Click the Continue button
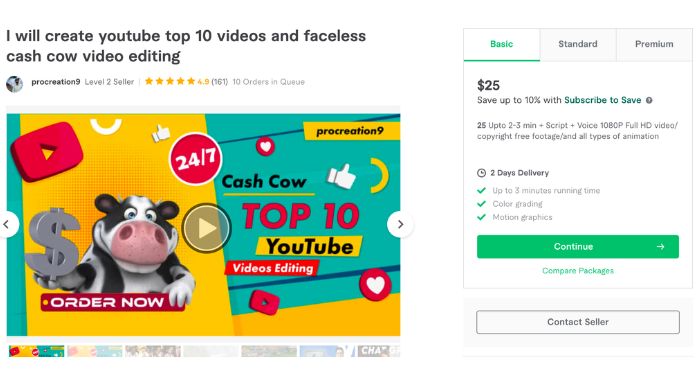This screenshot has height=380, width=700. click(578, 246)
